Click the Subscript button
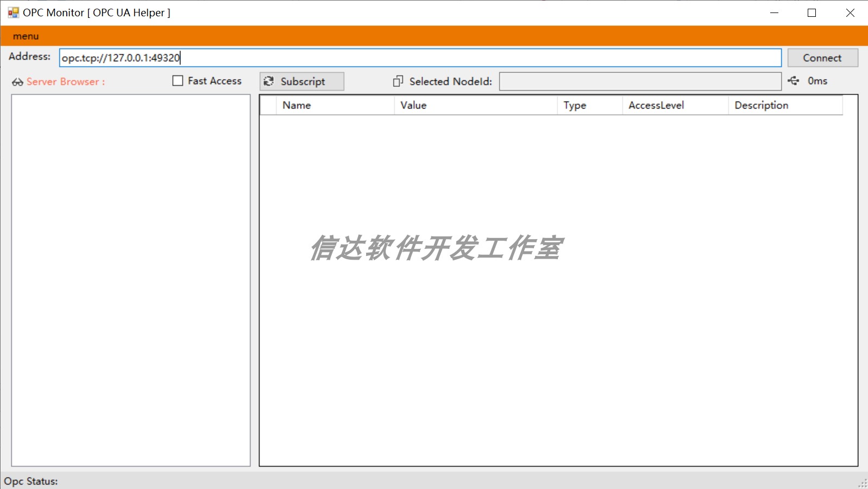Viewport: 868px width, 489px height. (301, 81)
